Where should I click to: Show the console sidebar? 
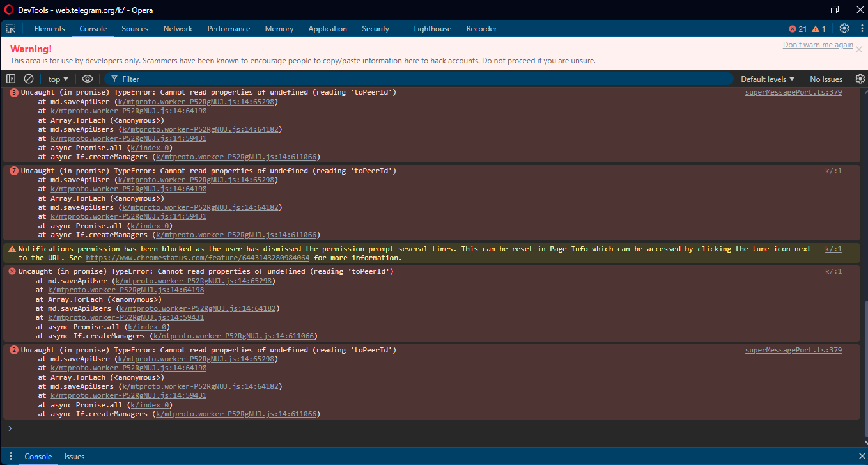11,79
